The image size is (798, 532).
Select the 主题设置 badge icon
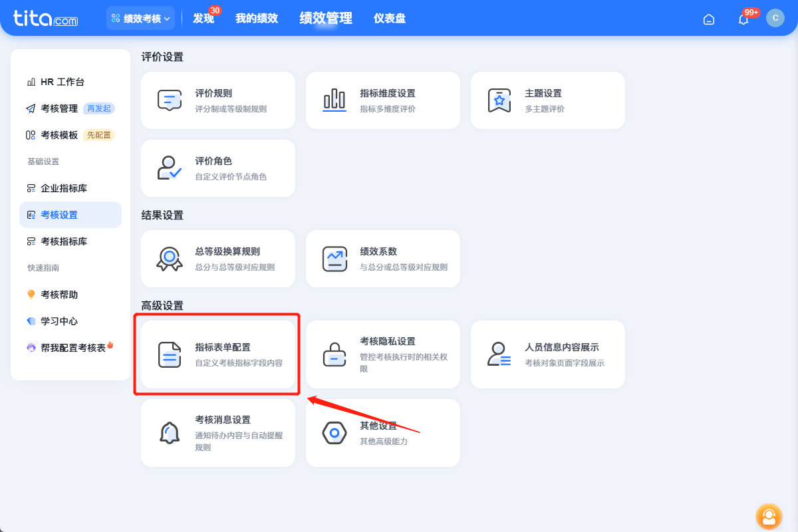[x=499, y=100]
